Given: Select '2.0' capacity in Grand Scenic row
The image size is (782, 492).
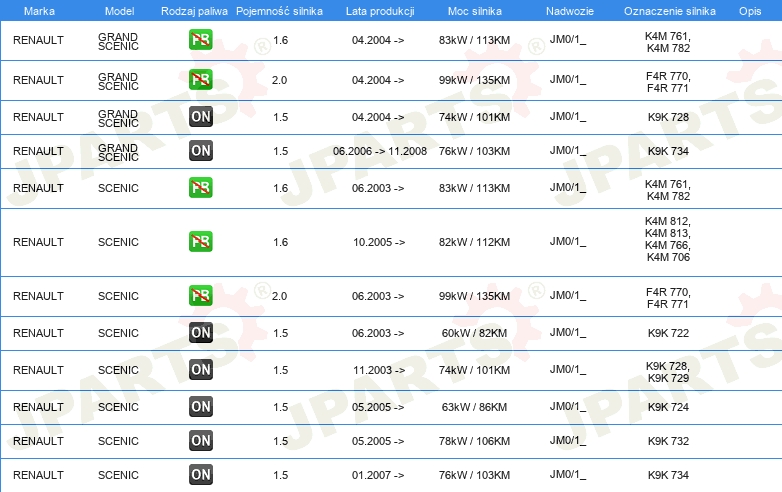Looking at the screenshot, I should coord(279,80).
